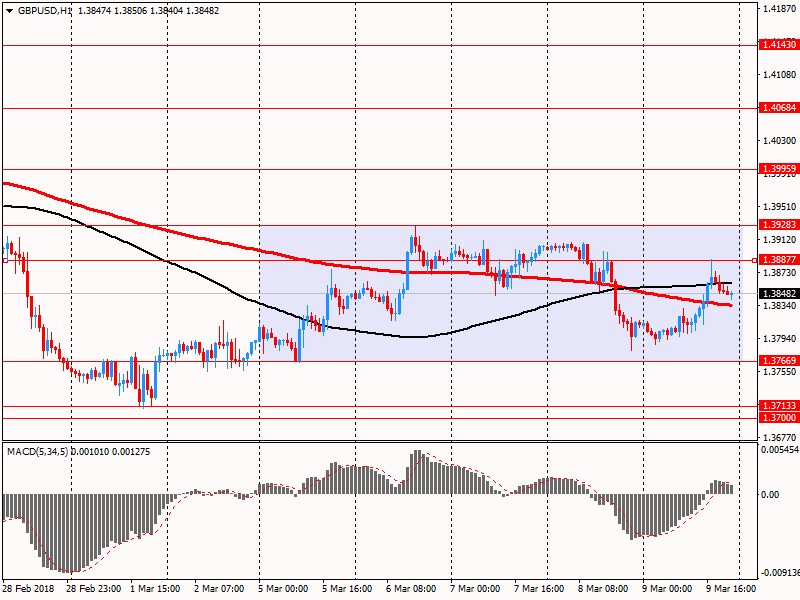
Task: Select the MACD(5,34,5) indicator label
Action: (x=37, y=452)
